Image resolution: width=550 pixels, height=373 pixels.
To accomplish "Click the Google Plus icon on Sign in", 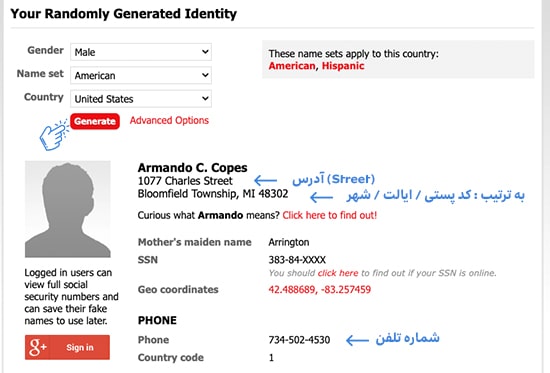I will [38, 347].
